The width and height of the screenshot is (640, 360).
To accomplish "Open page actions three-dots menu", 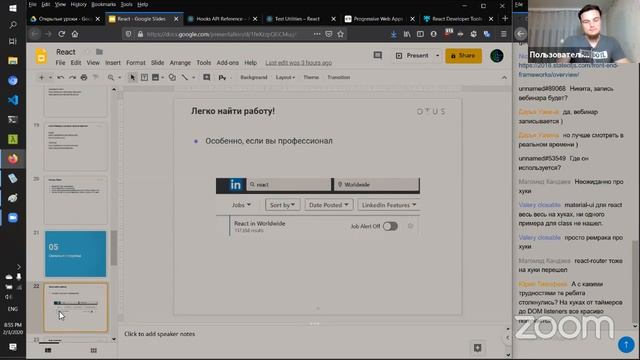I will click(317, 34).
